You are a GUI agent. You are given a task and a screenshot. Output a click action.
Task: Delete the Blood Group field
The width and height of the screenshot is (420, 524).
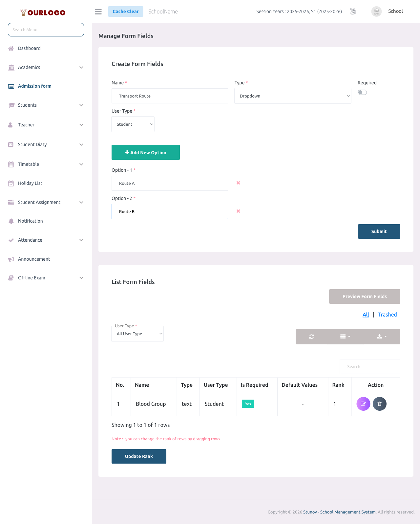(380, 404)
